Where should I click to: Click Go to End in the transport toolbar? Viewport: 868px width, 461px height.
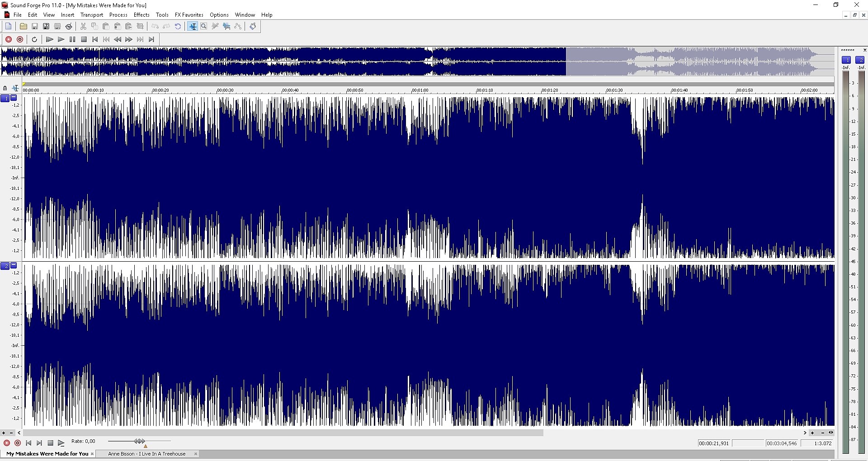tap(151, 39)
